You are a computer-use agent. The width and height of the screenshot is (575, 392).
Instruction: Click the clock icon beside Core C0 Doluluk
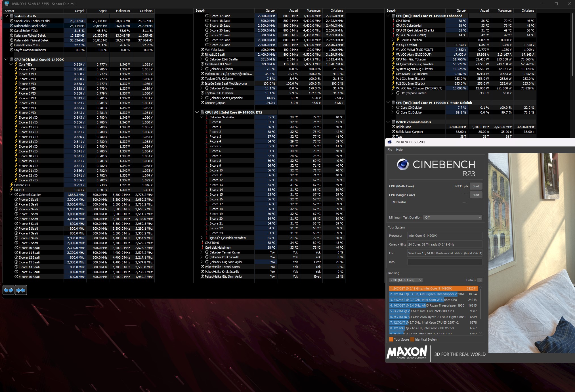pyautogui.click(x=398, y=108)
